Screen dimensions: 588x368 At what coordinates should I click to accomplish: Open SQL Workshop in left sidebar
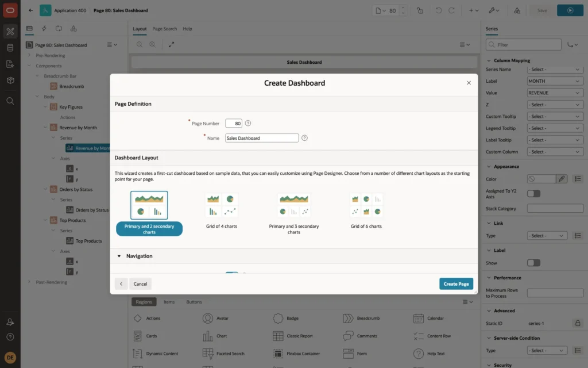click(10, 48)
